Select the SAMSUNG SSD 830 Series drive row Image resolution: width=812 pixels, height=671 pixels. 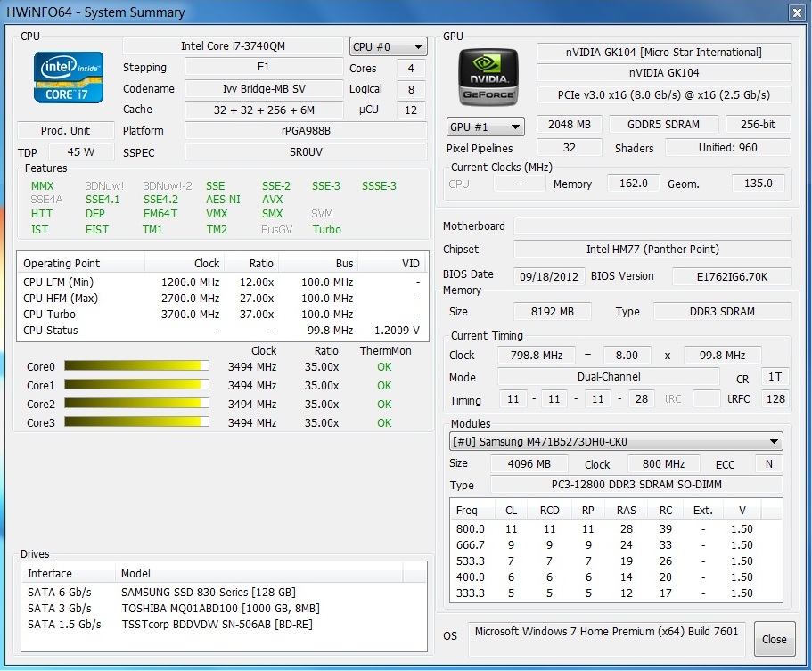click(x=224, y=592)
